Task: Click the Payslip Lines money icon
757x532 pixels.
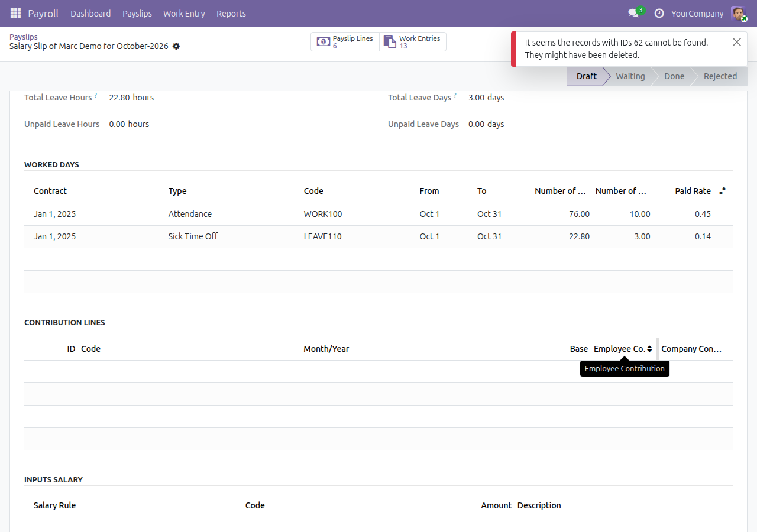Action: point(323,41)
